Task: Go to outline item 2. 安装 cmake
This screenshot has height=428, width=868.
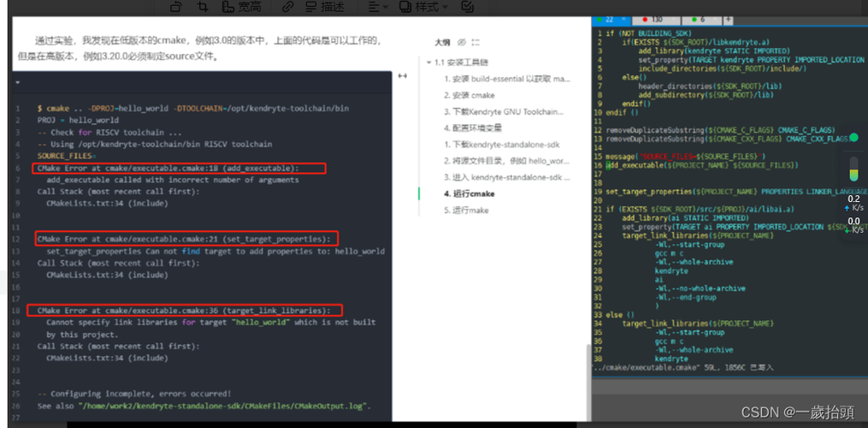Action: tap(469, 95)
